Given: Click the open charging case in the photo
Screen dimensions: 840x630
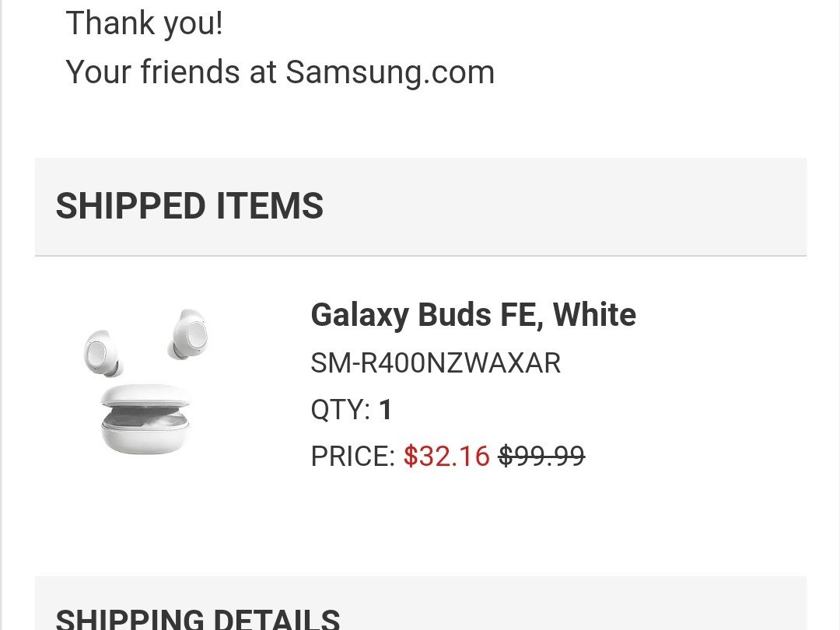Looking at the screenshot, I should click(x=145, y=420).
